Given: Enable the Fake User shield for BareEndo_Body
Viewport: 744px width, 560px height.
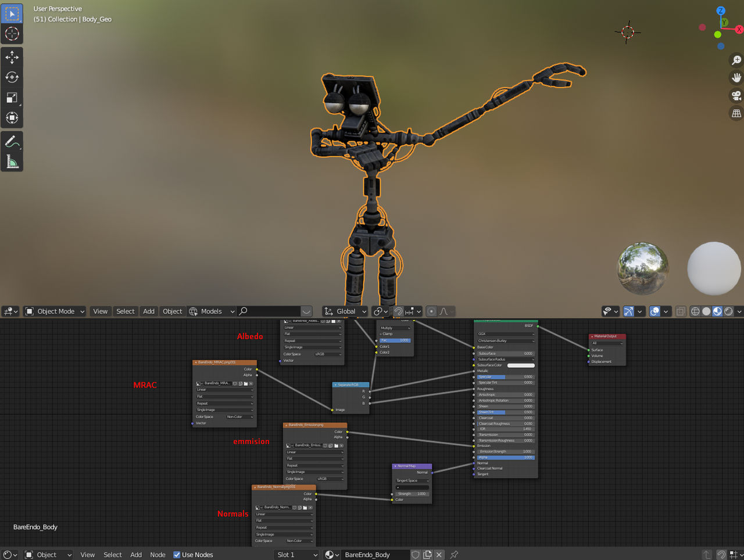Looking at the screenshot, I should pyautogui.click(x=416, y=555).
